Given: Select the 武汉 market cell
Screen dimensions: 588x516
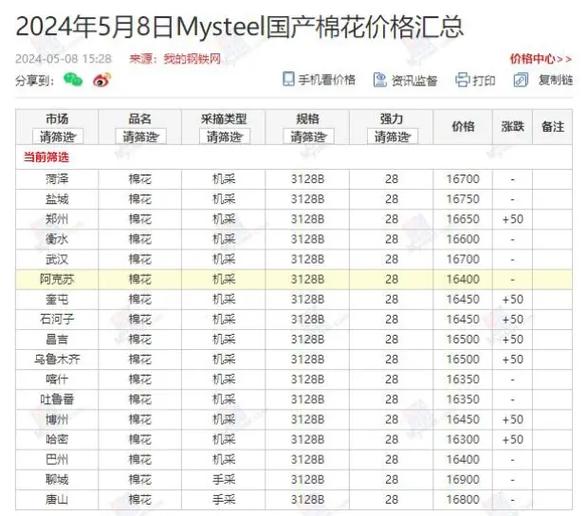Looking at the screenshot, I should [x=57, y=259].
